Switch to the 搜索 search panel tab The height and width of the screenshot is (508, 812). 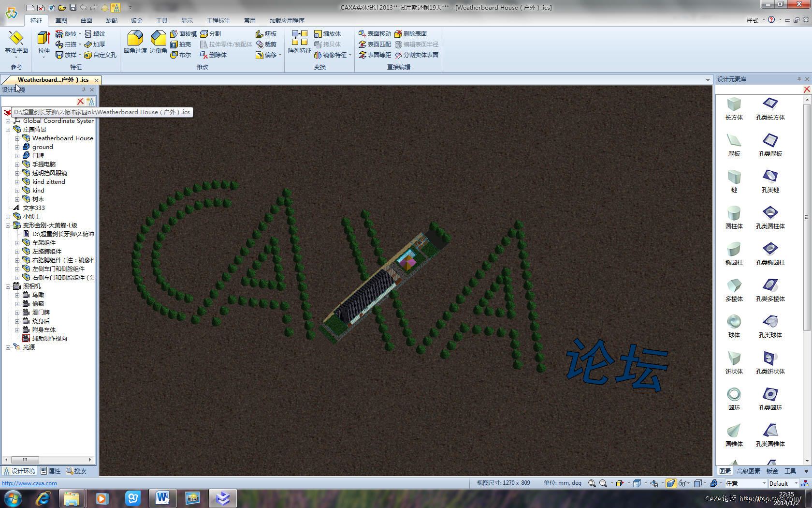point(76,471)
